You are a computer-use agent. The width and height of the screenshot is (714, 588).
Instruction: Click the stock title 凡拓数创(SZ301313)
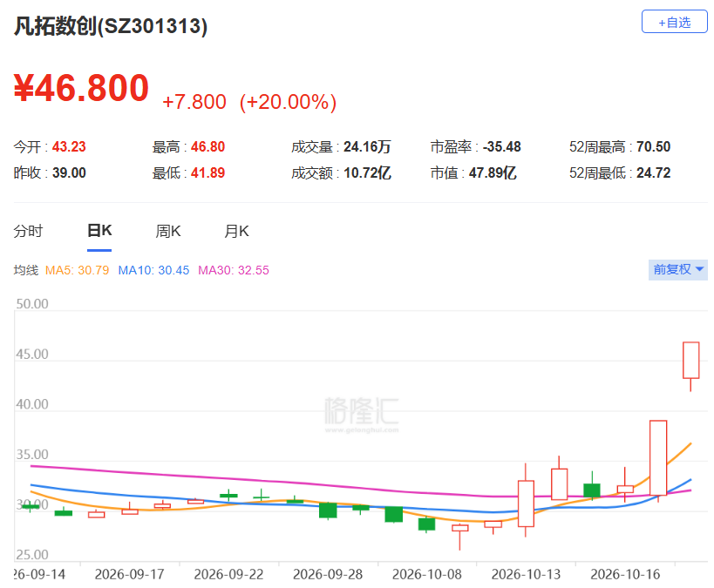click(111, 26)
